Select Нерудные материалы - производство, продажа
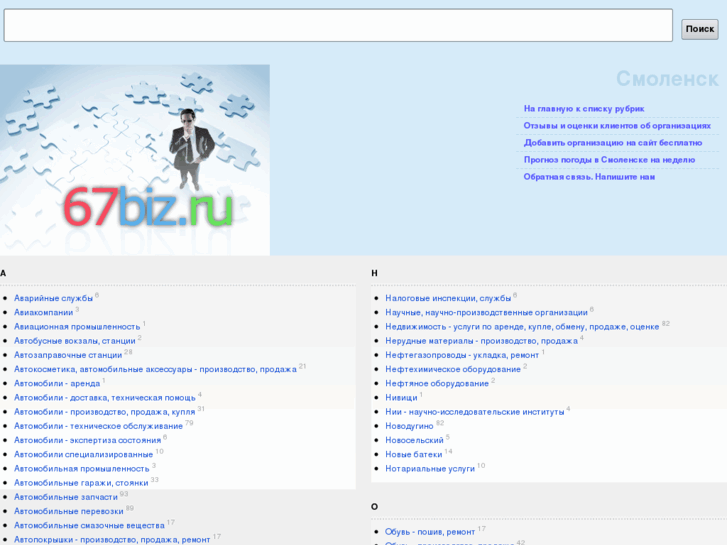 pyautogui.click(x=482, y=341)
